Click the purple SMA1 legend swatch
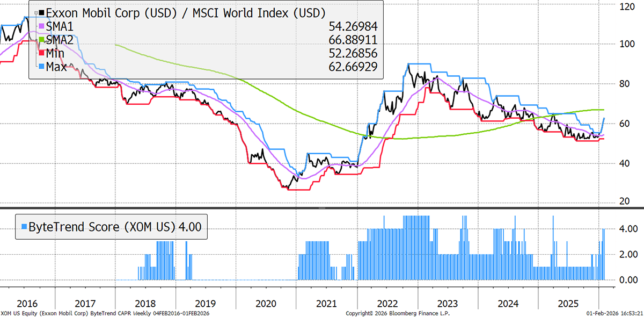The width and height of the screenshot is (644, 317). pos(42,26)
